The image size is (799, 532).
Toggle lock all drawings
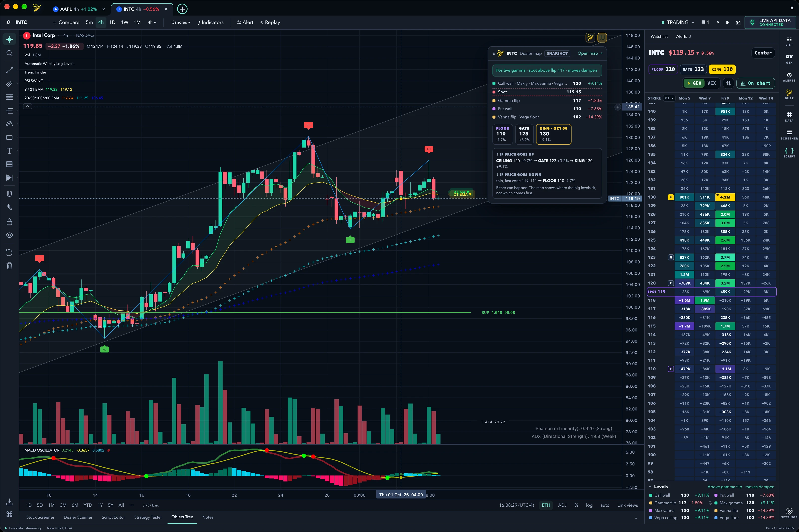click(x=9, y=222)
